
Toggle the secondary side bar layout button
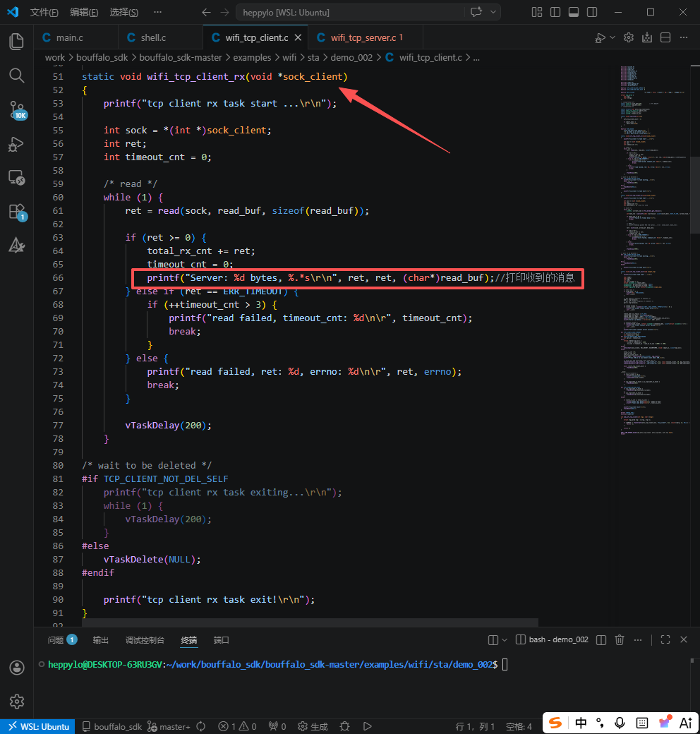[x=591, y=12]
